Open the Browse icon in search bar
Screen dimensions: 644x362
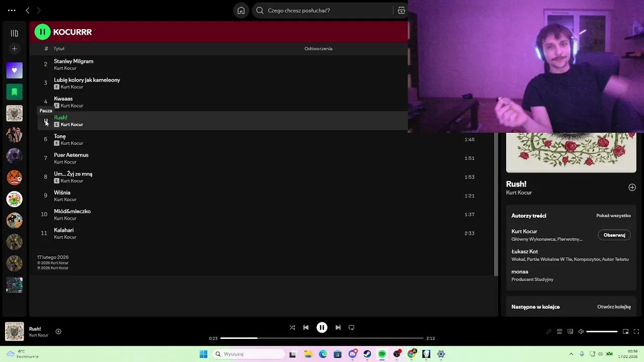click(401, 10)
